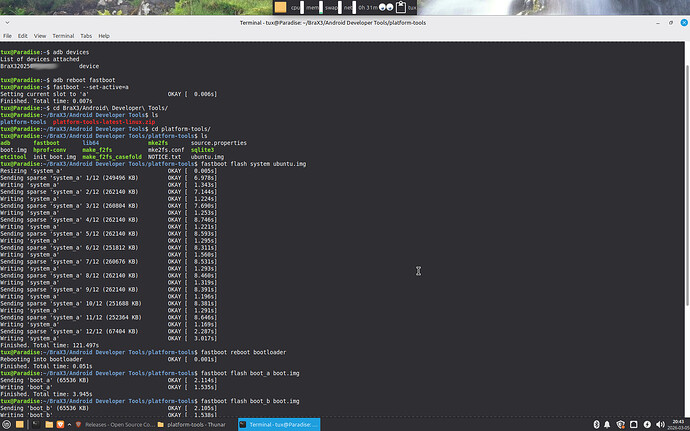Open the File menu
Screen dimensions: 690x431
(x=8, y=35)
